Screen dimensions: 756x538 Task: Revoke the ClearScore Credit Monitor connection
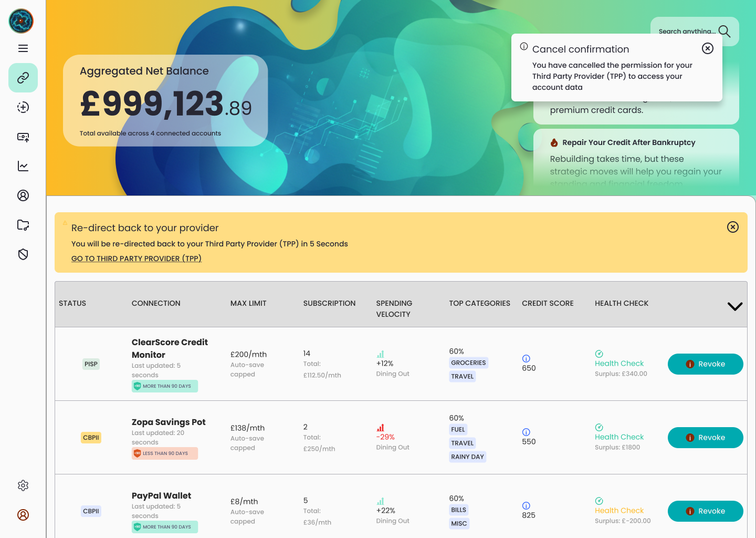point(705,364)
